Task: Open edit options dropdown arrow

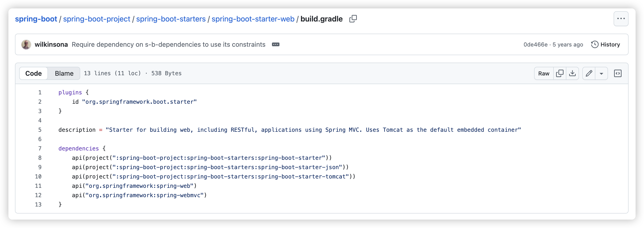Action: [601, 73]
